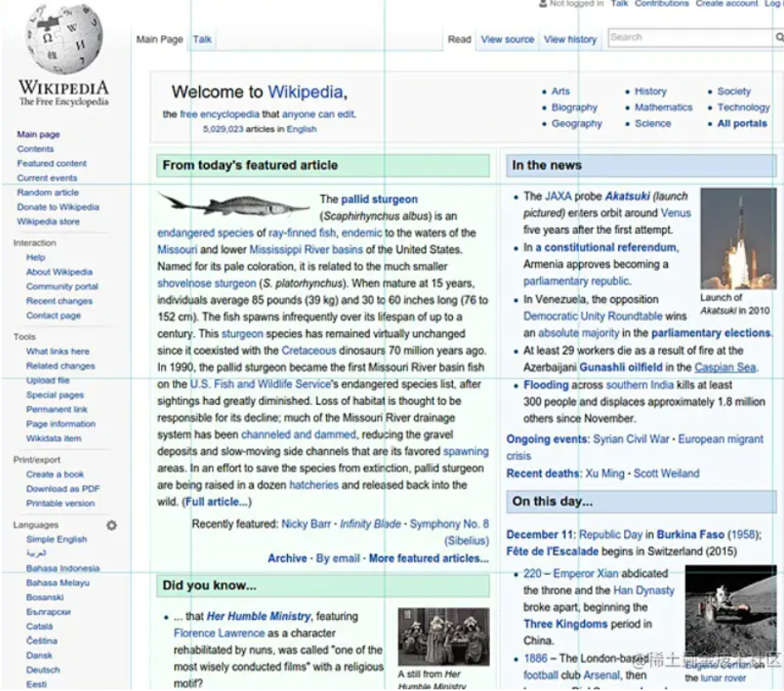Viewport: 784px width, 691px height.
Task: Open the Her Humble Ministry still image
Action: click(444, 637)
